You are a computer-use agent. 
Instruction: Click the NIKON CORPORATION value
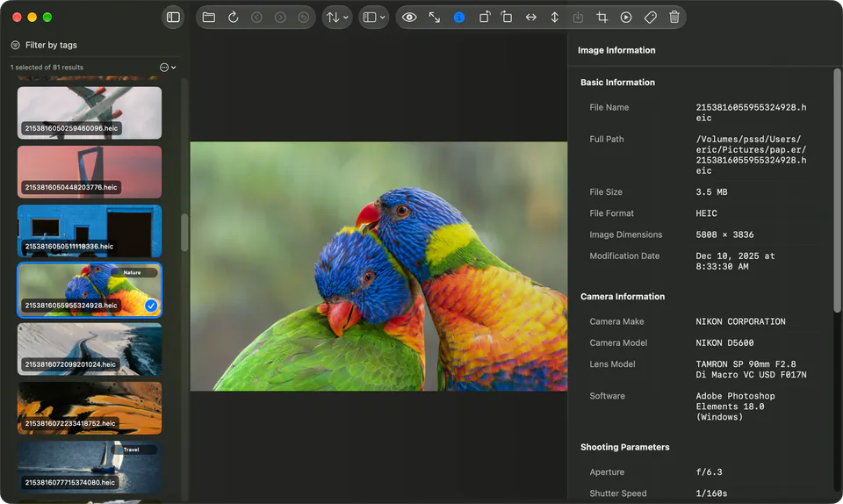point(740,321)
